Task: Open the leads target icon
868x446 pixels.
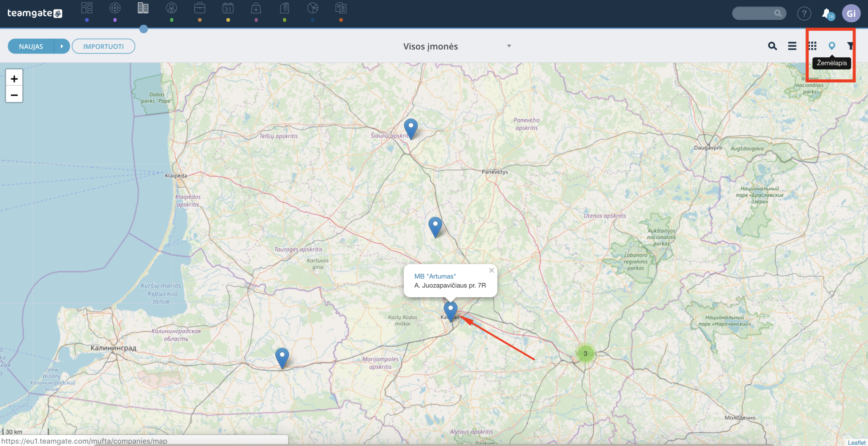Action: tap(115, 8)
